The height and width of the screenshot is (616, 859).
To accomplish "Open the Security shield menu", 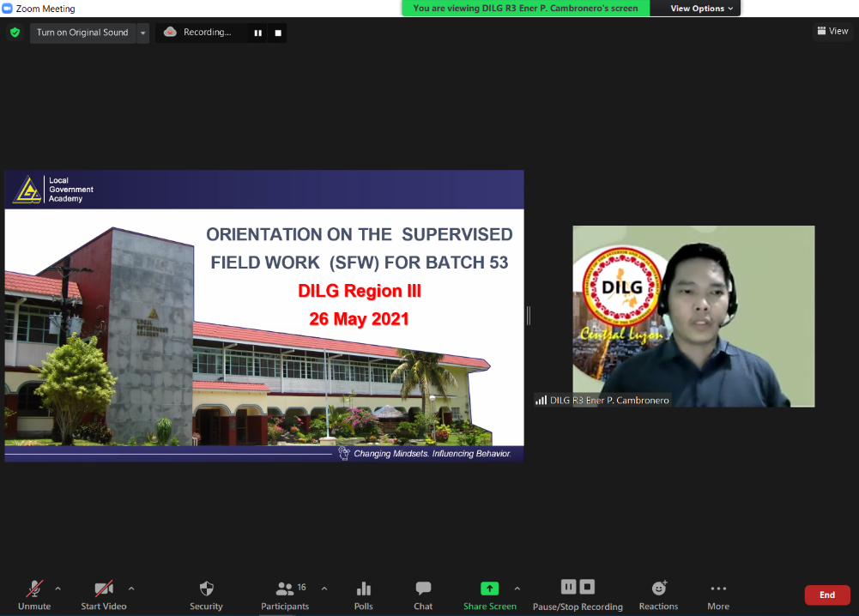I will (207, 595).
